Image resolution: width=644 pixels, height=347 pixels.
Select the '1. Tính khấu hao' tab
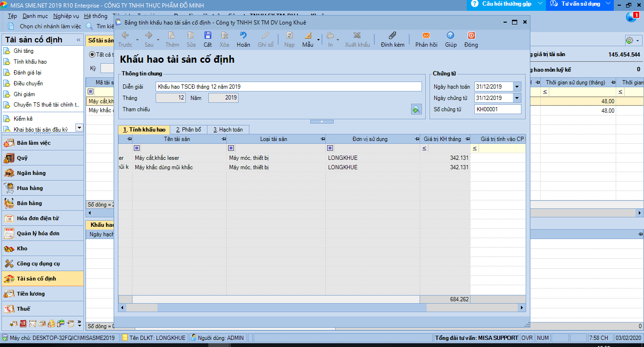click(144, 130)
